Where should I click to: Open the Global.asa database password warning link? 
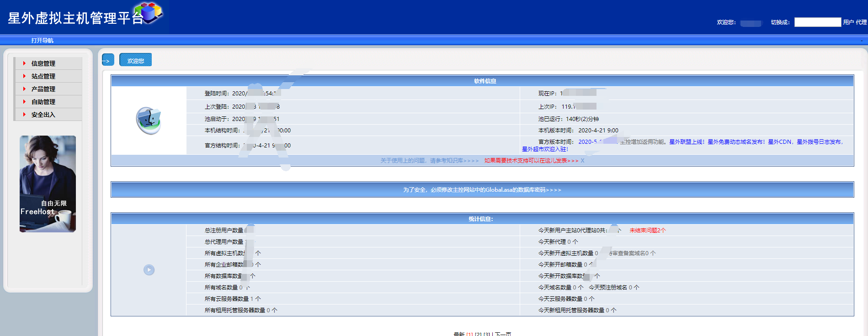click(482, 190)
